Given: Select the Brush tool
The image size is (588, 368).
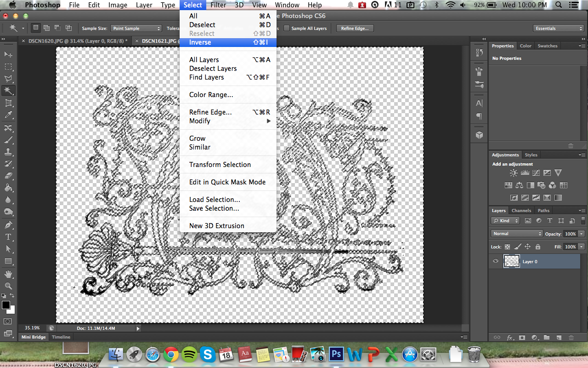Looking at the screenshot, I should coord(8,140).
